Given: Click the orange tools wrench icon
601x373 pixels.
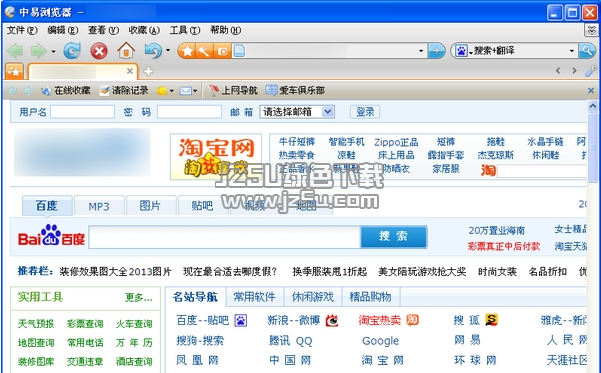Looking at the screenshot, I should (x=204, y=51).
